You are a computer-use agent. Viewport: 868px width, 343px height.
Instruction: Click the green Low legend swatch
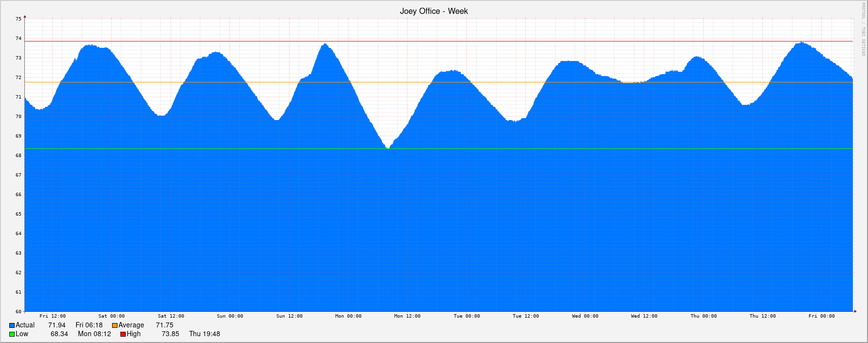[x=12, y=334]
